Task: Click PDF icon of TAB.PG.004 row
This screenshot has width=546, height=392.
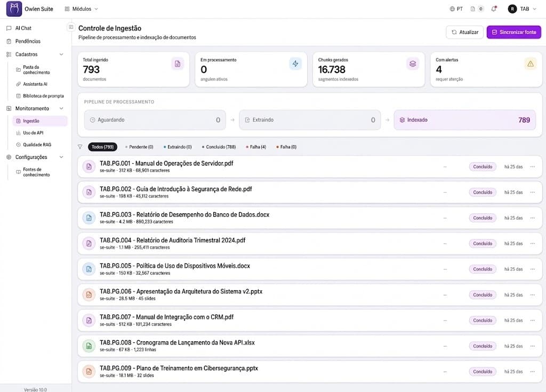Action: point(89,244)
